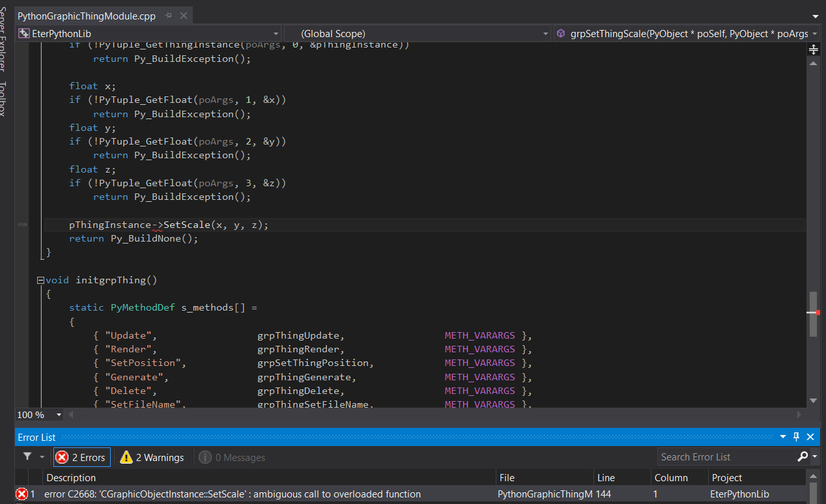The image size is (826, 504).
Task: Open the Error List window position menu
Action: (x=783, y=437)
